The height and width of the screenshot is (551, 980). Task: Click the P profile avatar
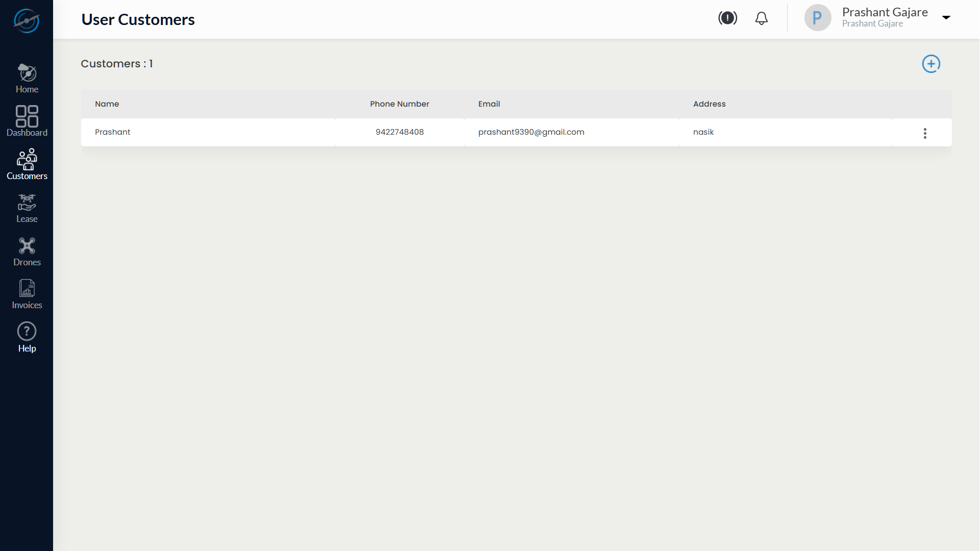818,18
